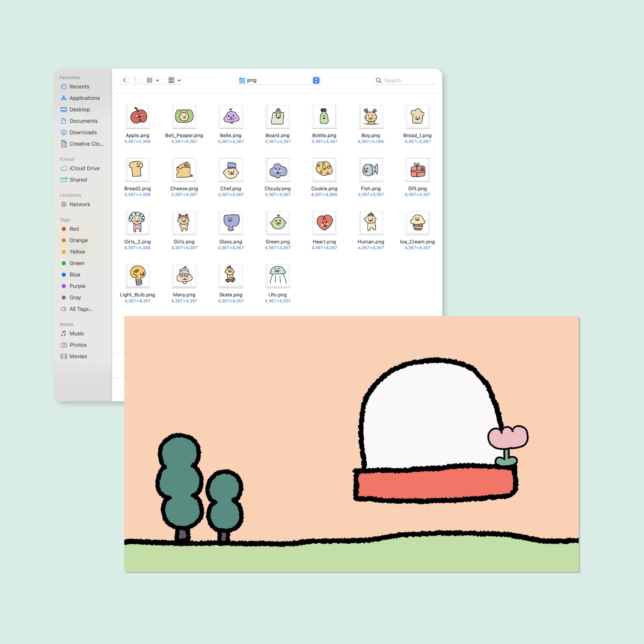This screenshot has width=644, height=644.
Task: Select the Bottle.png file icon
Action: coord(324,116)
